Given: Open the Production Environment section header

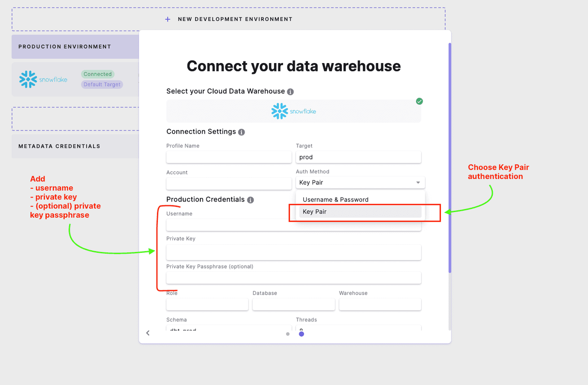Looking at the screenshot, I should (x=75, y=47).
